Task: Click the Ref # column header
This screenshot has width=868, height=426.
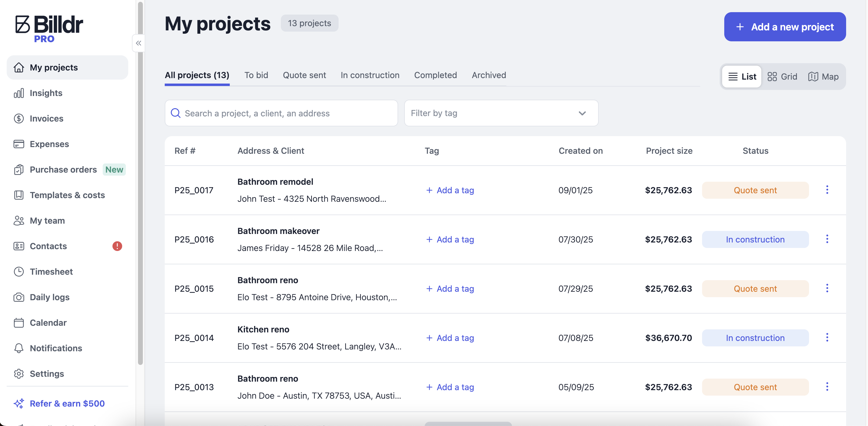Action: [x=185, y=151]
